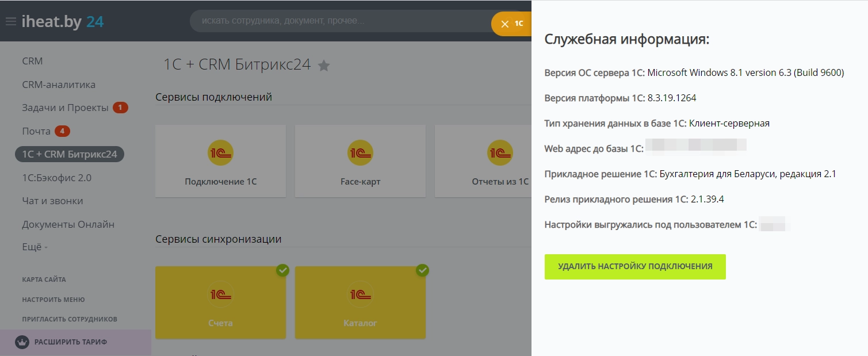Open Почта in the sidebar

click(x=36, y=131)
